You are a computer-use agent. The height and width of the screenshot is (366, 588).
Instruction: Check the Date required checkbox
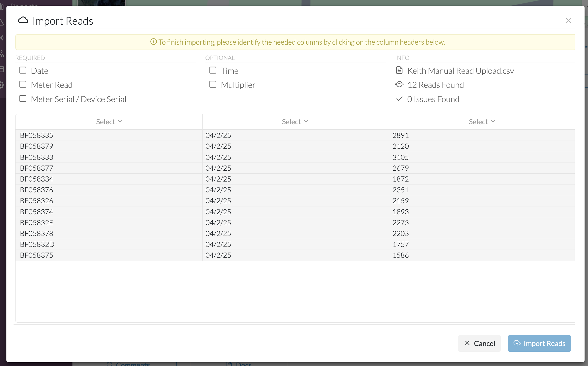[23, 70]
